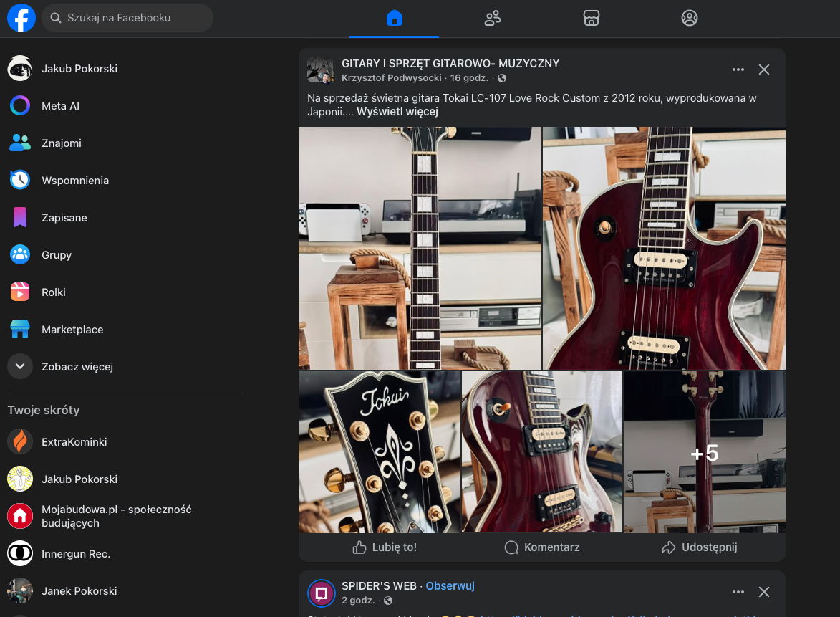Click Komentarz on the guitar post

[x=542, y=547]
